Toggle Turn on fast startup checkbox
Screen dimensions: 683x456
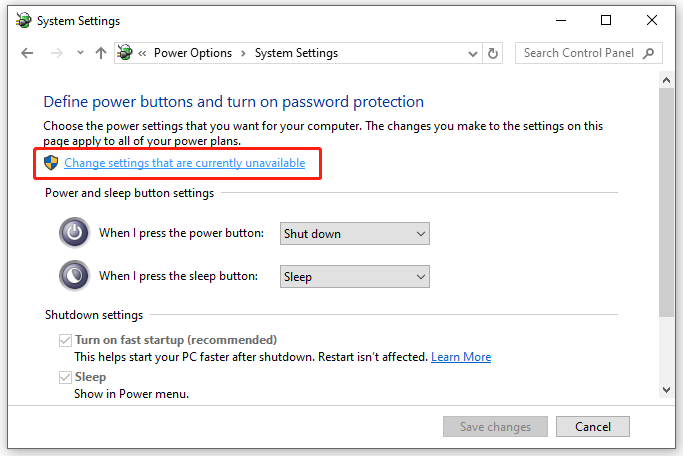coord(66,340)
